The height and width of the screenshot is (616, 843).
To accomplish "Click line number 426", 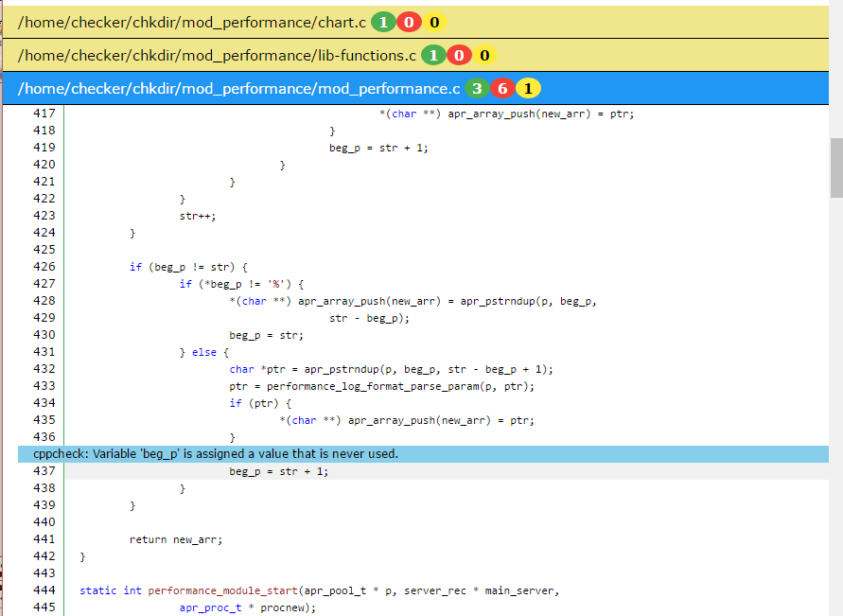I will coord(44,267).
